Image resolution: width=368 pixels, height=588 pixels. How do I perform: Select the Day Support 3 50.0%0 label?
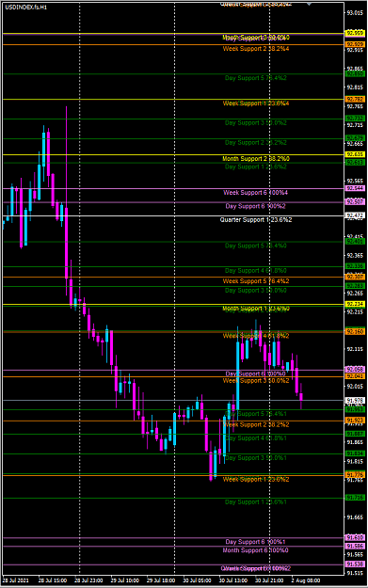point(256,291)
